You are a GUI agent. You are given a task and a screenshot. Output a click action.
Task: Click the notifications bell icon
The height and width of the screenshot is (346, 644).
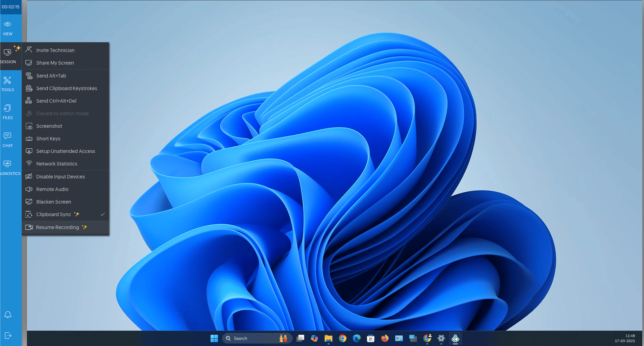tap(8, 315)
